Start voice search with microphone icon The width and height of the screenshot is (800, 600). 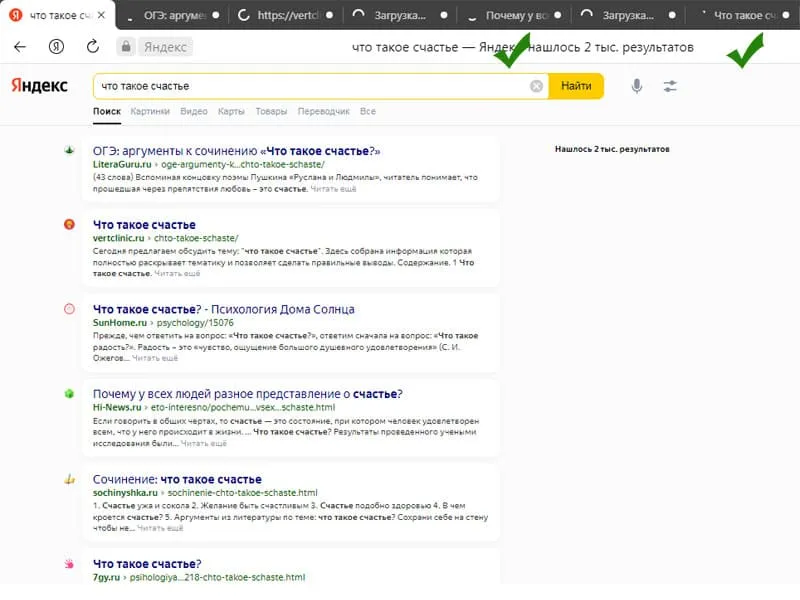(x=637, y=86)
